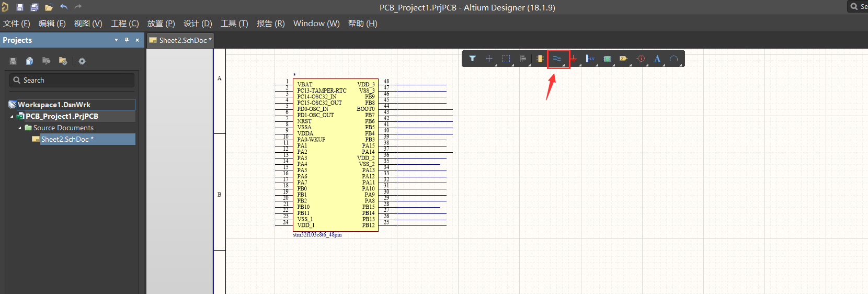868x294 pixels.
Task: Select the Source Documents folder
Action: coord(63,128)
